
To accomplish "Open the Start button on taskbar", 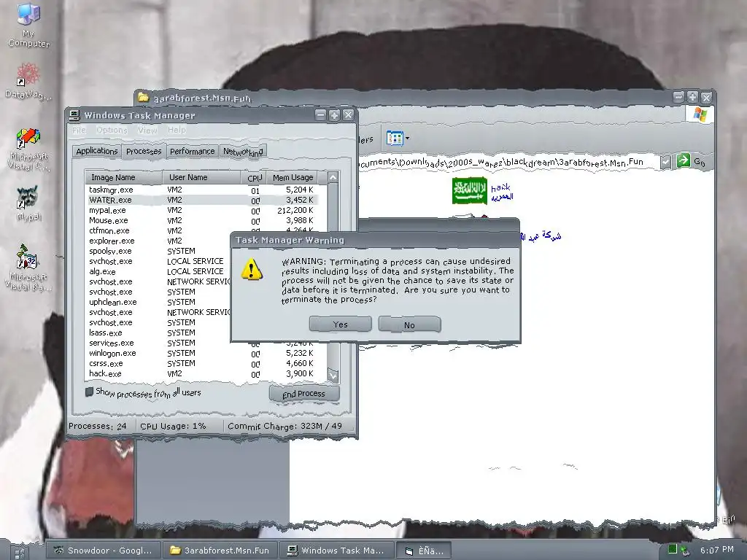I will click(x=20, y=553).
